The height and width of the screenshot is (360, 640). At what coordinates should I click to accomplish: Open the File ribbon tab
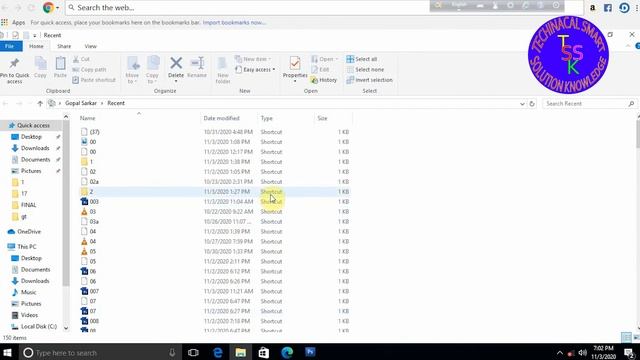pos(10,46)
